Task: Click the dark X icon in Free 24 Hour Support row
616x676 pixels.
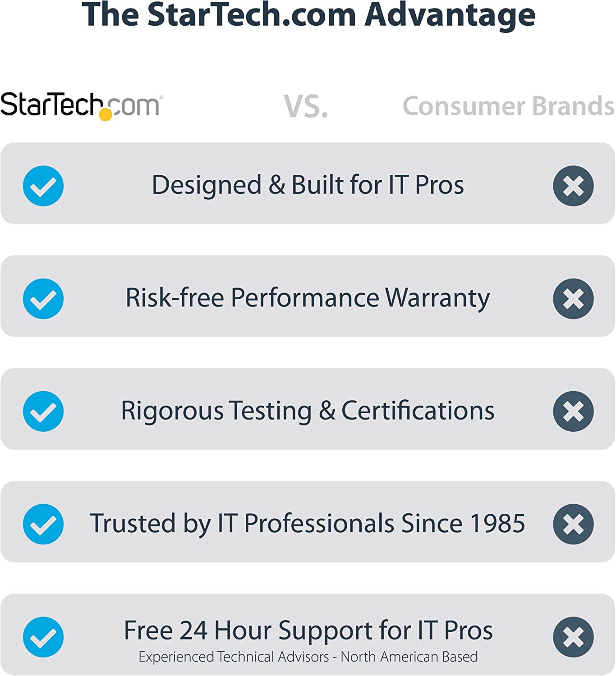Action: coord(573,637)
